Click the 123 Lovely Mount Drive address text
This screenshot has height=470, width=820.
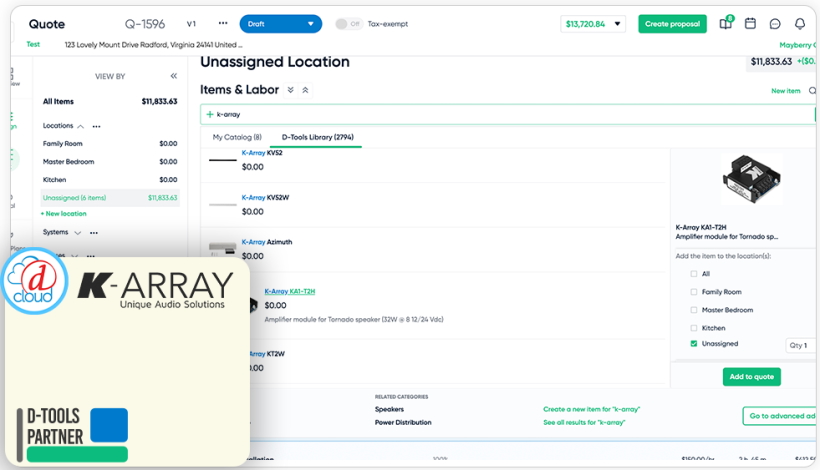pos(153,45)
